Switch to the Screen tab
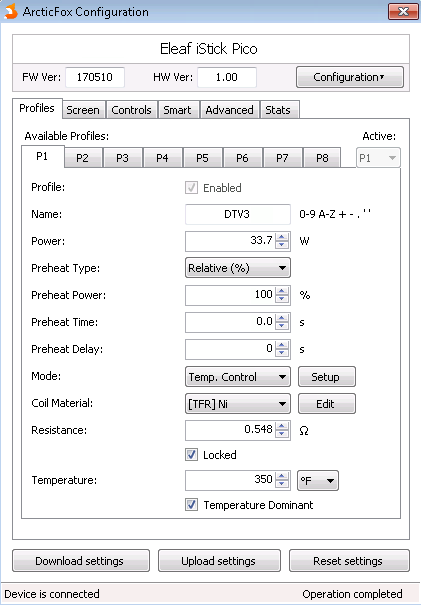This screenshot has width=421, height=605. pyautogui.click(x=83, y=110)
